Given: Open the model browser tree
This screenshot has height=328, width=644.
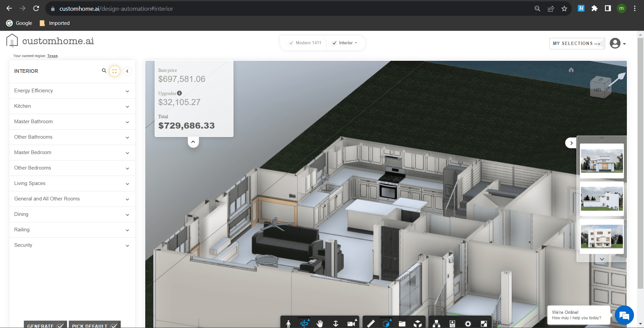Looking at the screenshot, I should coord(436,324).
